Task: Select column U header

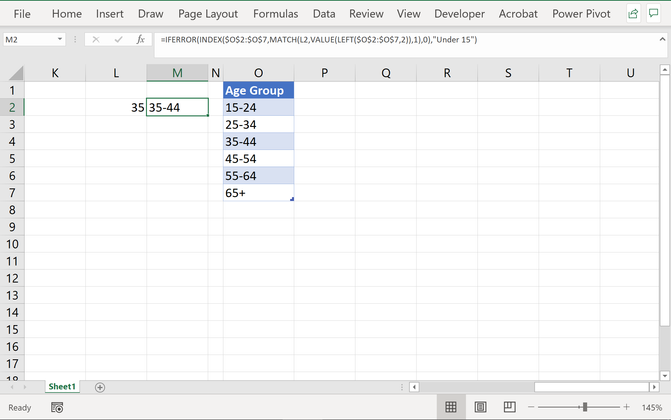Action: coord(630,73)
